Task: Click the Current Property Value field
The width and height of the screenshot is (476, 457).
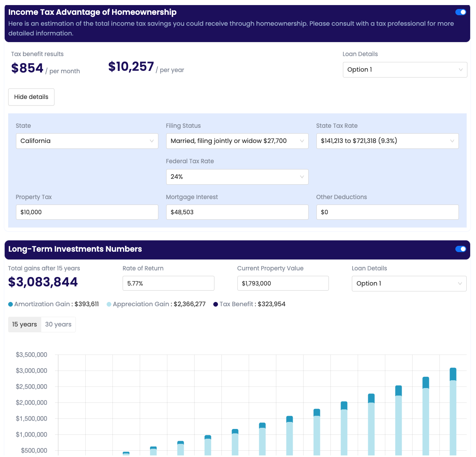Action: point(283,284)
